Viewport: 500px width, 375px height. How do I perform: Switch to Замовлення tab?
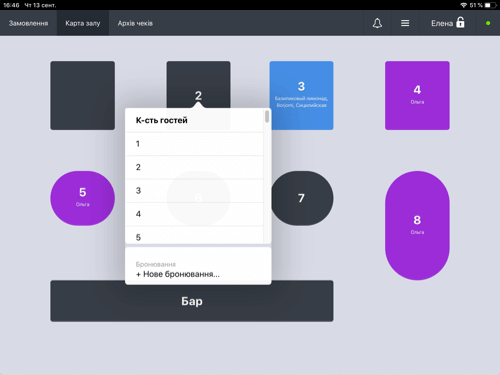[x=28, y=23]
